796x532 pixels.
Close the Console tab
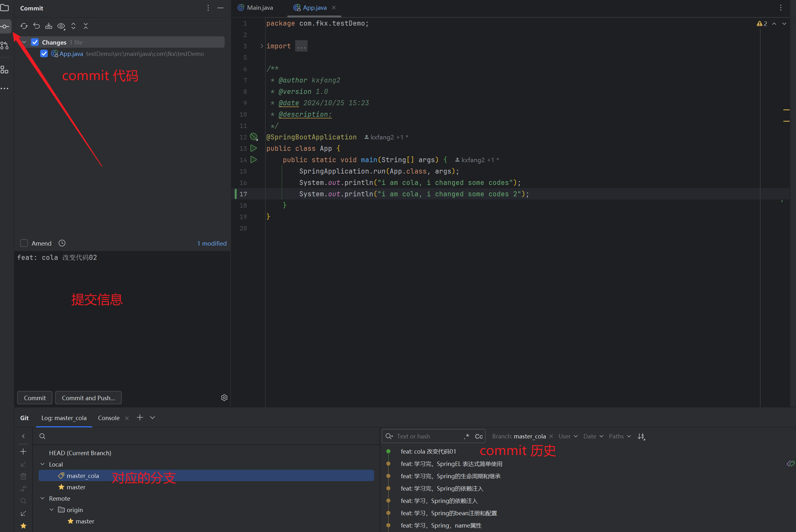(127, 418)
